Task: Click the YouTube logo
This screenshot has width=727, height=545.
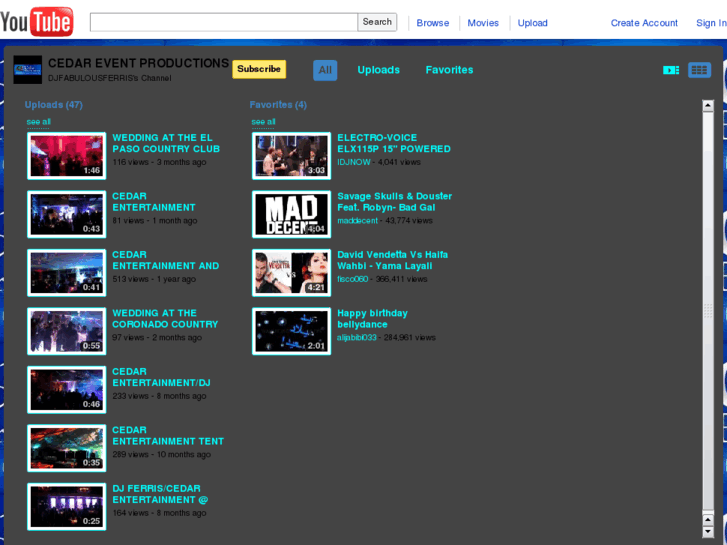Action: (37, 21)
